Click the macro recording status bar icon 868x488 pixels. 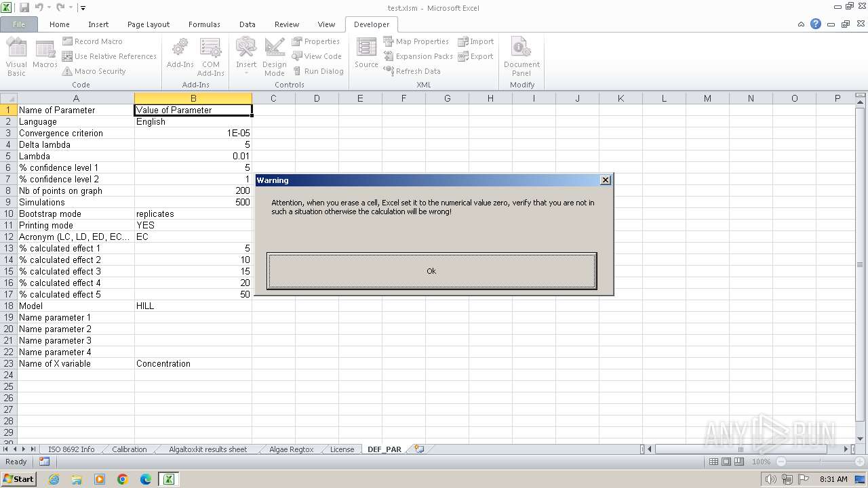pyautogui.click(x=44, y=462)
